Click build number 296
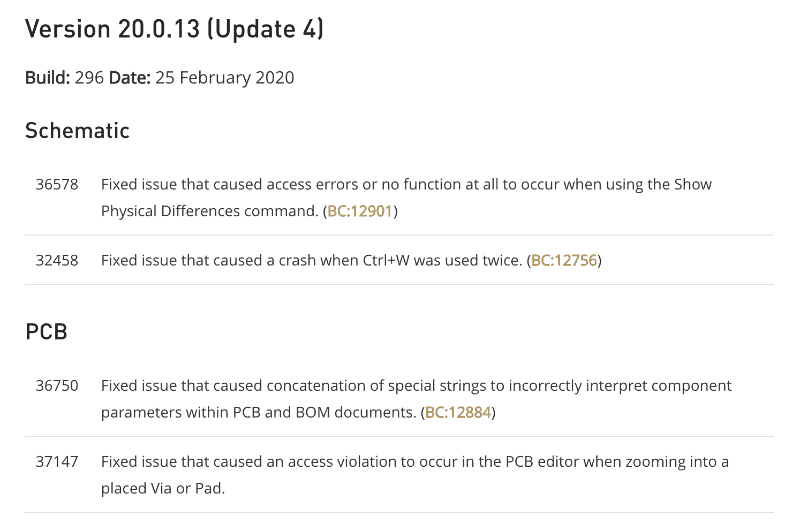This screenshot has width=800, height=531. tap(89, 78)
